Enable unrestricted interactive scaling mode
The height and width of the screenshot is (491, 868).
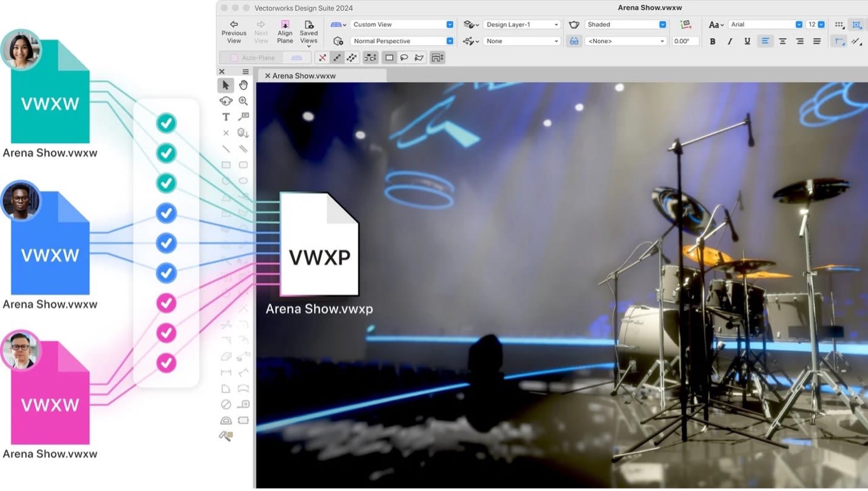coord(351,58)
